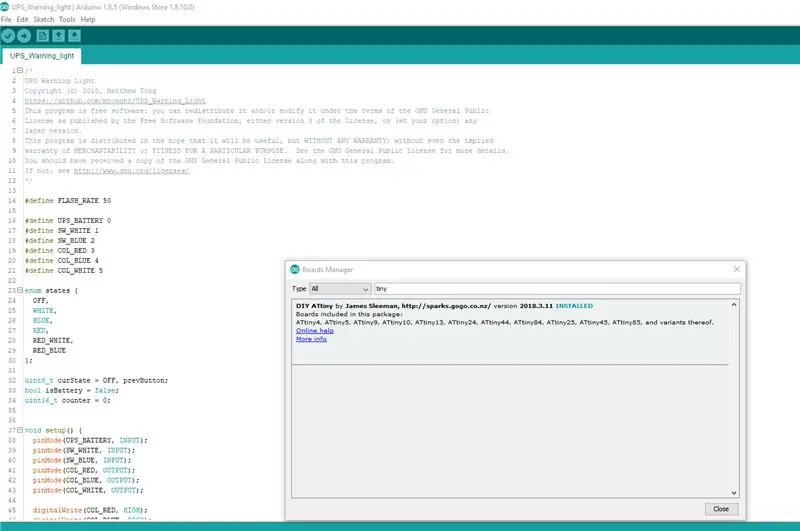Save the sketch with Save icon
This screenshot has height=531, width=800.
point(74,36)
